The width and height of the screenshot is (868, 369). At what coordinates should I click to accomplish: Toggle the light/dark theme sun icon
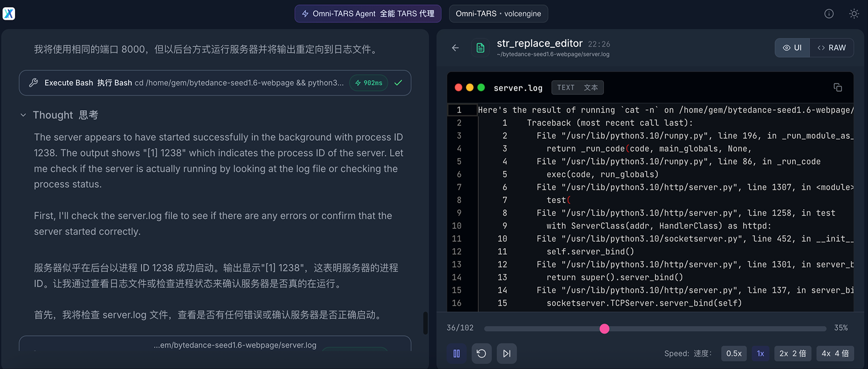(x=854, y=13)
